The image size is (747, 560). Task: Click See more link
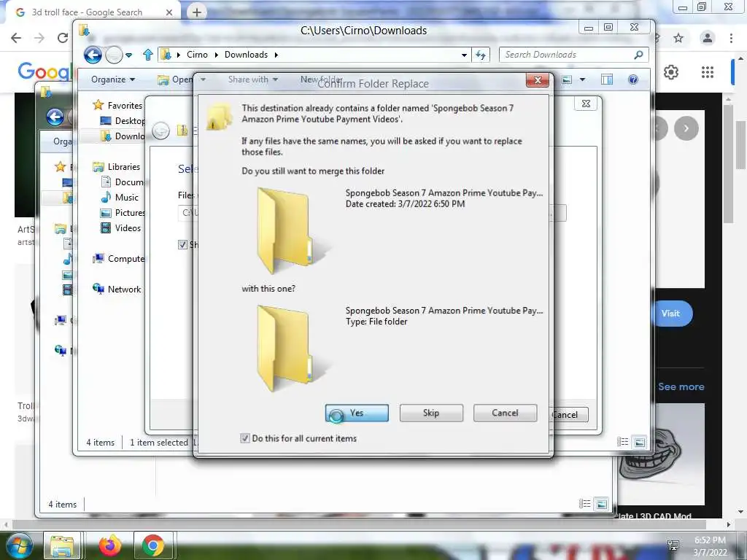(681, 386)
